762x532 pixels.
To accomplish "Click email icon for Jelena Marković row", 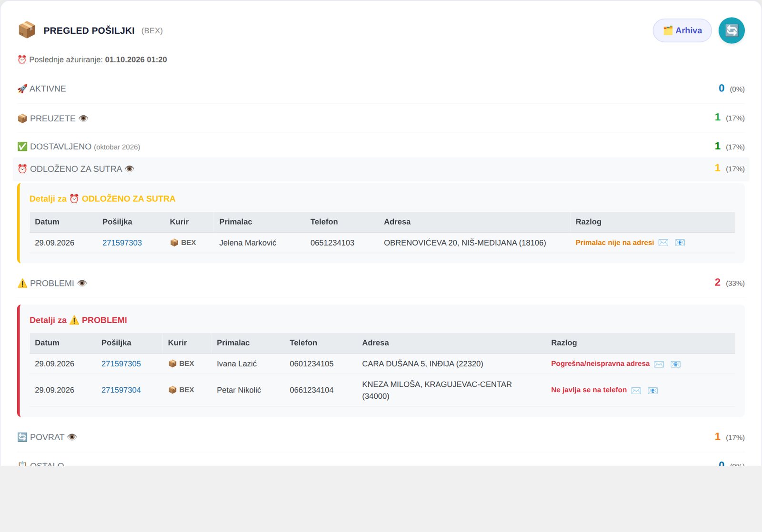I will [680, 243].
